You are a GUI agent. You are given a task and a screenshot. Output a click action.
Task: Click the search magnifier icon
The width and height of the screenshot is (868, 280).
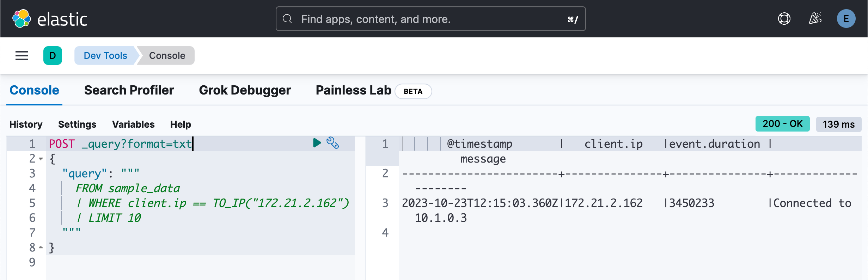(x=287, y=19)
